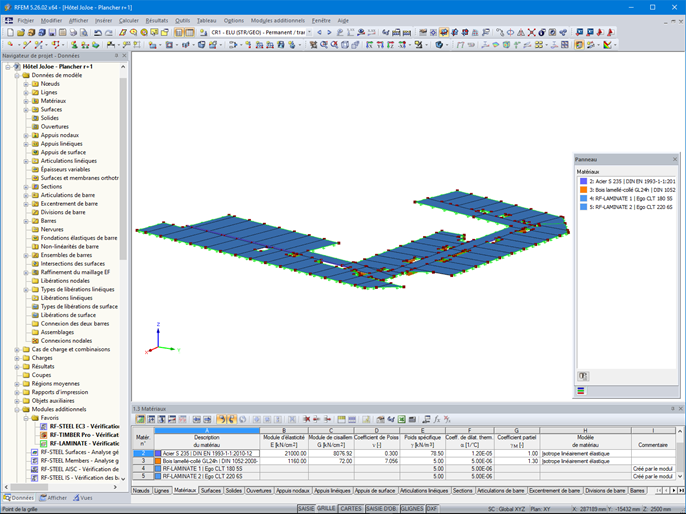Click the RF-STEEL EC3 module icon

tap(44, 427)
